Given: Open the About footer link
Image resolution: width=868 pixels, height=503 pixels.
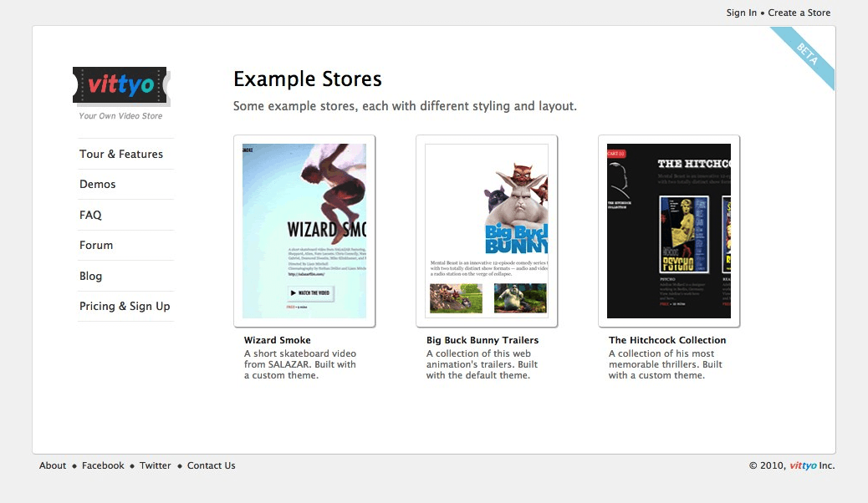Looking at the screenshot, I should click(x=53, y=465).
